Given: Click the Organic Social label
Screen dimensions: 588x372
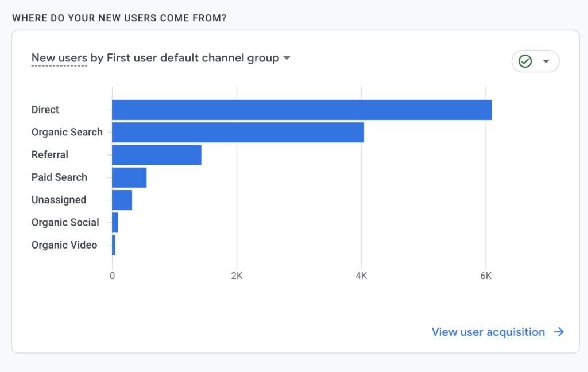Looking at the screenshot, I should point(65,222).
